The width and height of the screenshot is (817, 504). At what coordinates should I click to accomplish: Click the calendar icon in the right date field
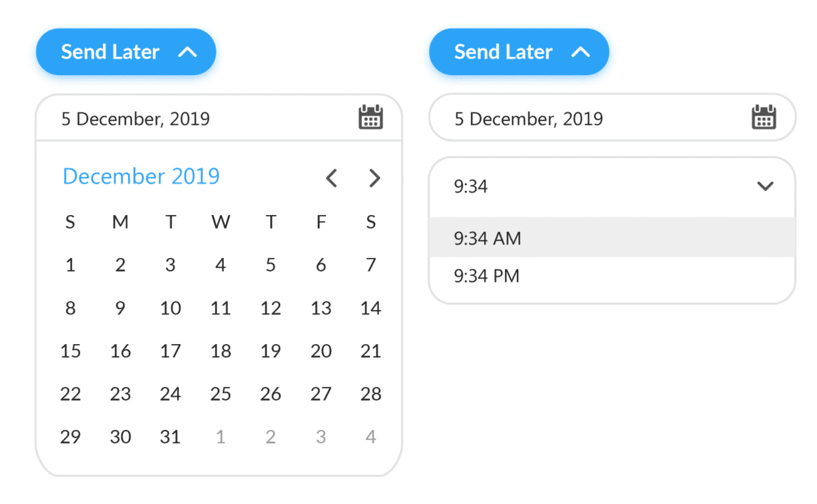[764, 118]
